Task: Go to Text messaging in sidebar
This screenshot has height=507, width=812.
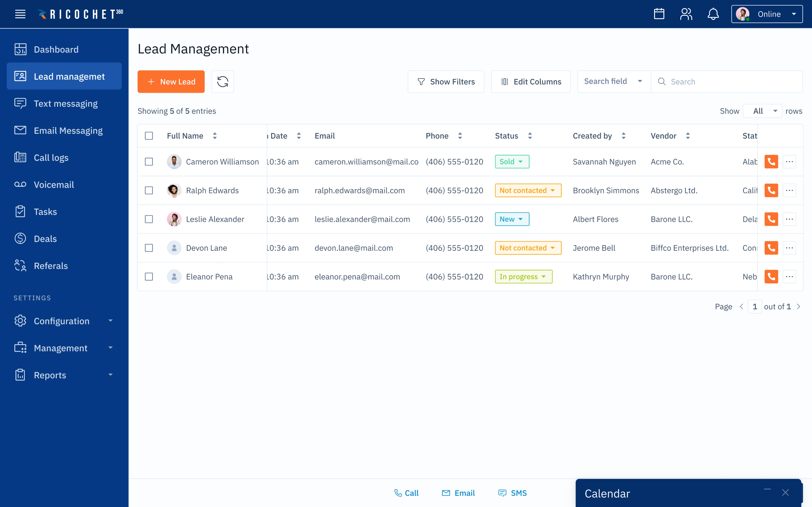Action: coord(65,104)
